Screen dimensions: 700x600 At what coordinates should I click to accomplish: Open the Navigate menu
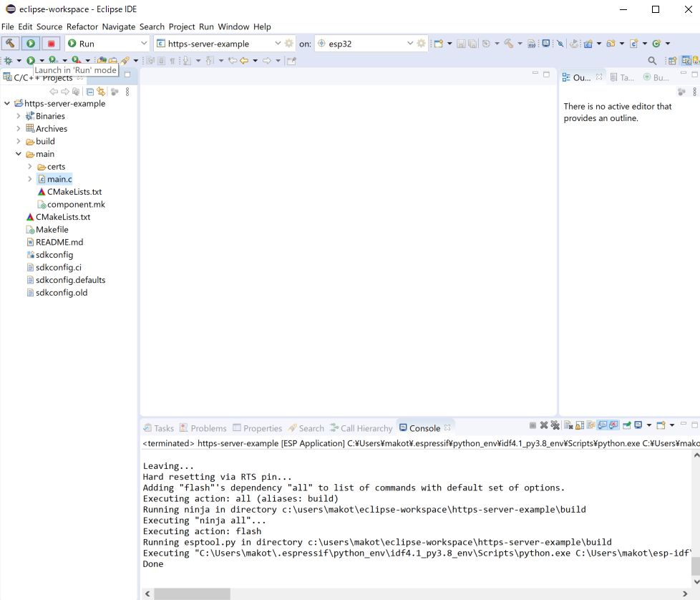click(119, 26)
